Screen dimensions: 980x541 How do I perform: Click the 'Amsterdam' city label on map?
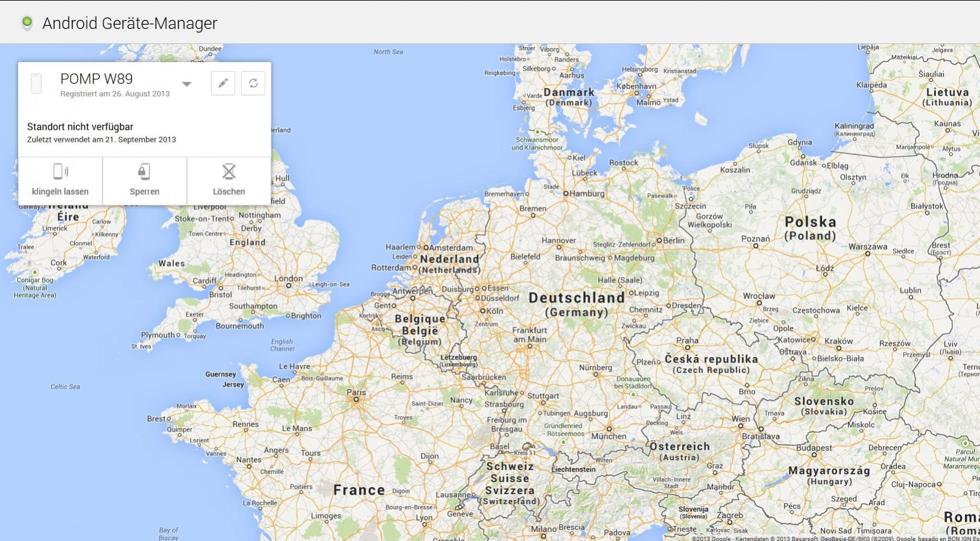pyautogui.click(x=451, y=248)
